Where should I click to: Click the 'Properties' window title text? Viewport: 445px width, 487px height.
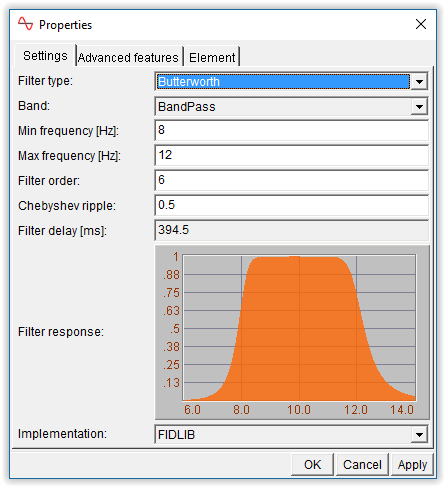point(65,25)
